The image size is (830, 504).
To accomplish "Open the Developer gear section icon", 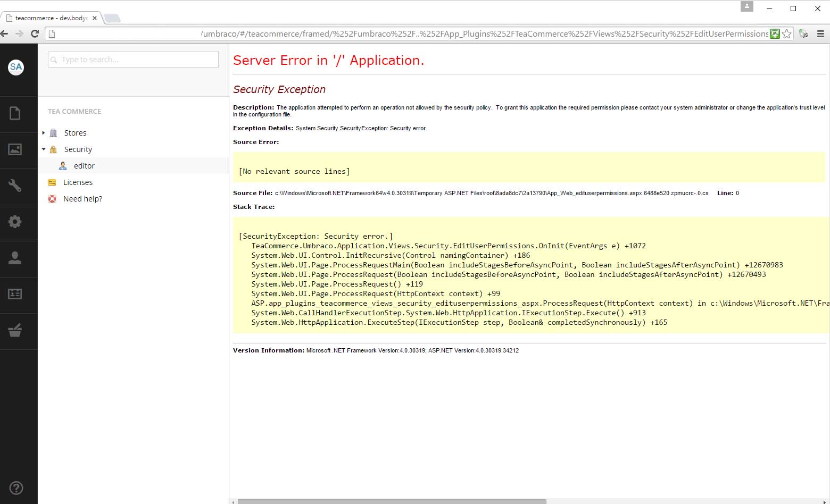I will point(15,222).
